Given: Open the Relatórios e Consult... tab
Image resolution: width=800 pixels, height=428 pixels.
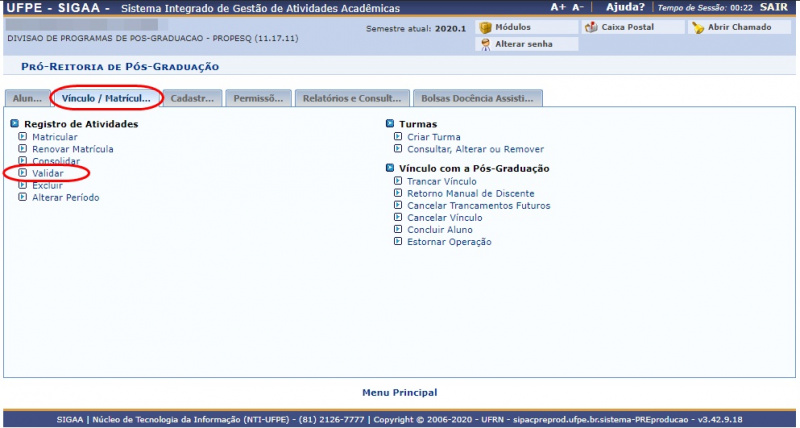Looking at the screenshot, I should tap(351, 99).
